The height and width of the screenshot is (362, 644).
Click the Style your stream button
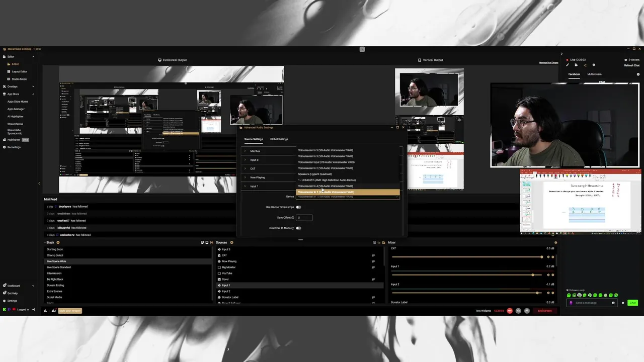click(x=70, y=311)
